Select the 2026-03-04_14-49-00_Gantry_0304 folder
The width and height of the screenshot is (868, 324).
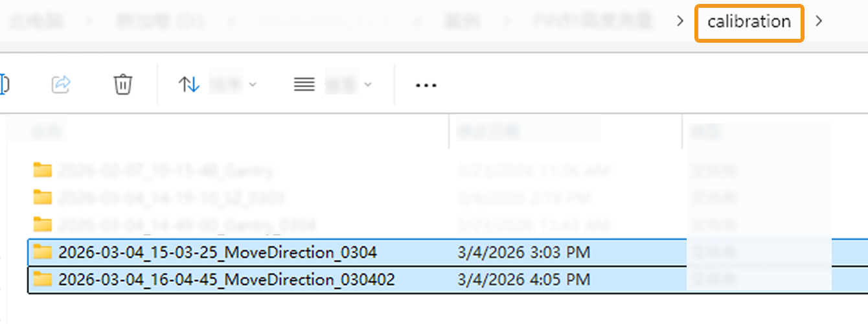pos(187,225)
